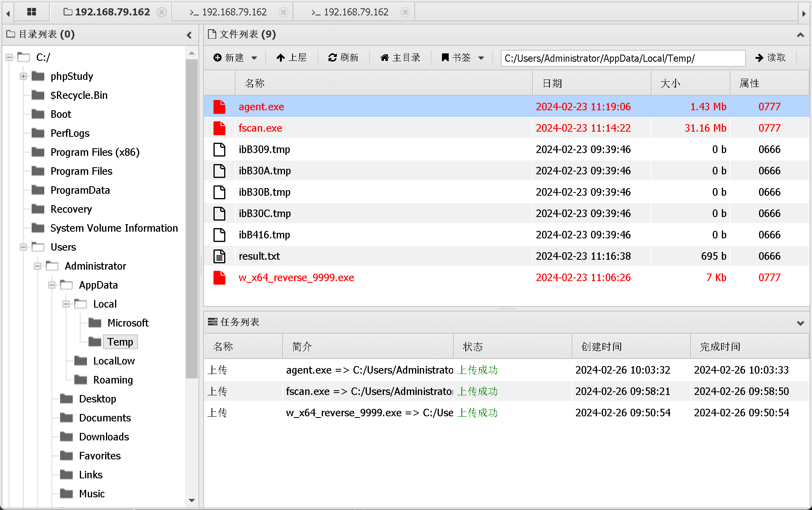Click the result.txt text file icon
The image size is (812, 510).
coord(219,256)
